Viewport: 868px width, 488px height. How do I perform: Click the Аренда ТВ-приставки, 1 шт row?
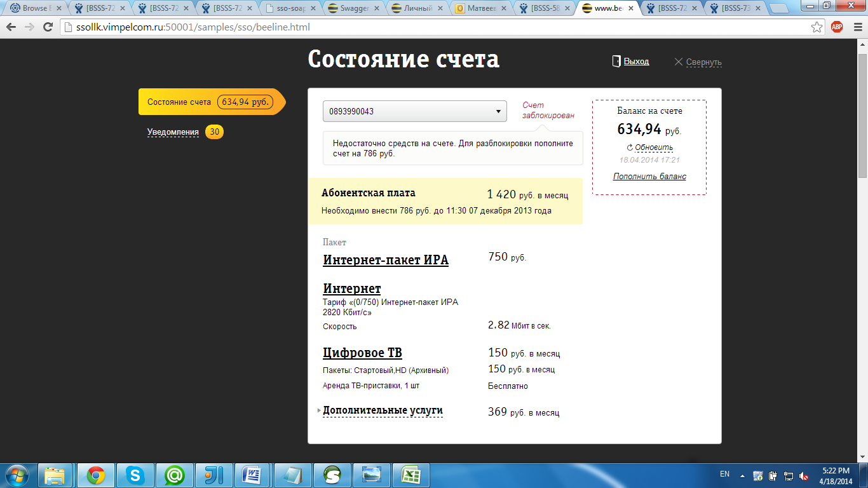click(371, 386)
